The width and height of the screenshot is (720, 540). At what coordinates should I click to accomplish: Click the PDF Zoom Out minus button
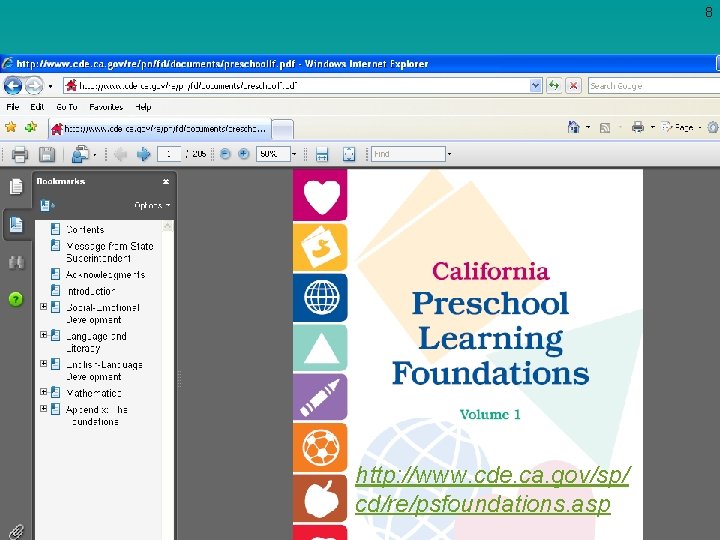click(x=225, y=154)
